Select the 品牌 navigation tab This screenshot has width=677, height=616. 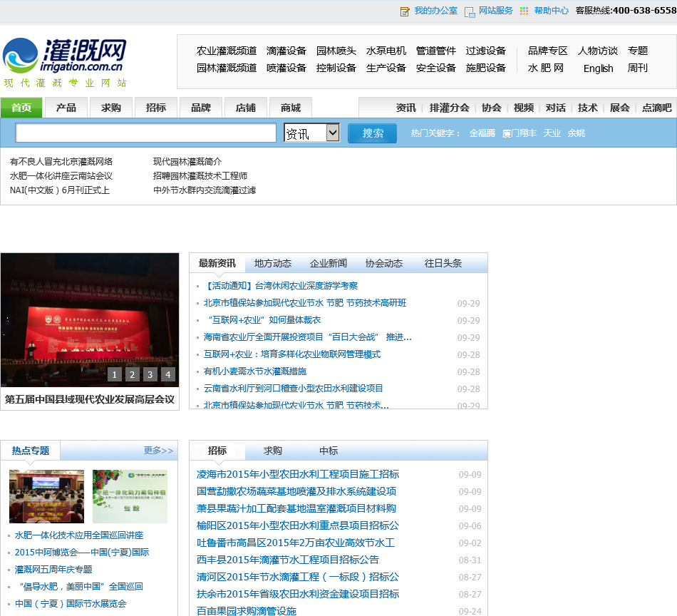pos(201,108)
